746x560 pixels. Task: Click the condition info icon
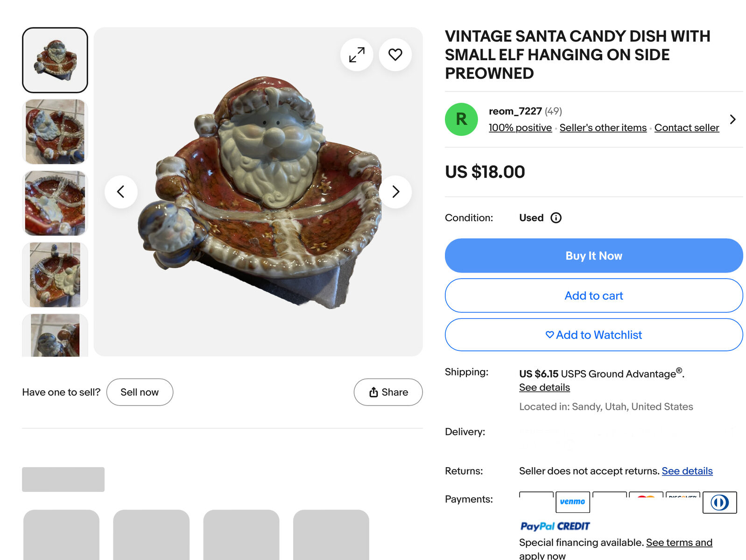[556, 218]
